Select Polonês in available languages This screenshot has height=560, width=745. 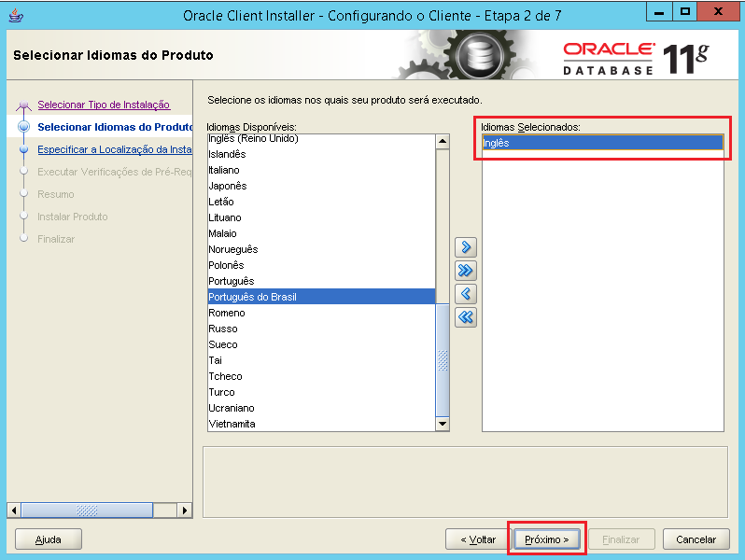pyautogui.click(x=321, y=265)
